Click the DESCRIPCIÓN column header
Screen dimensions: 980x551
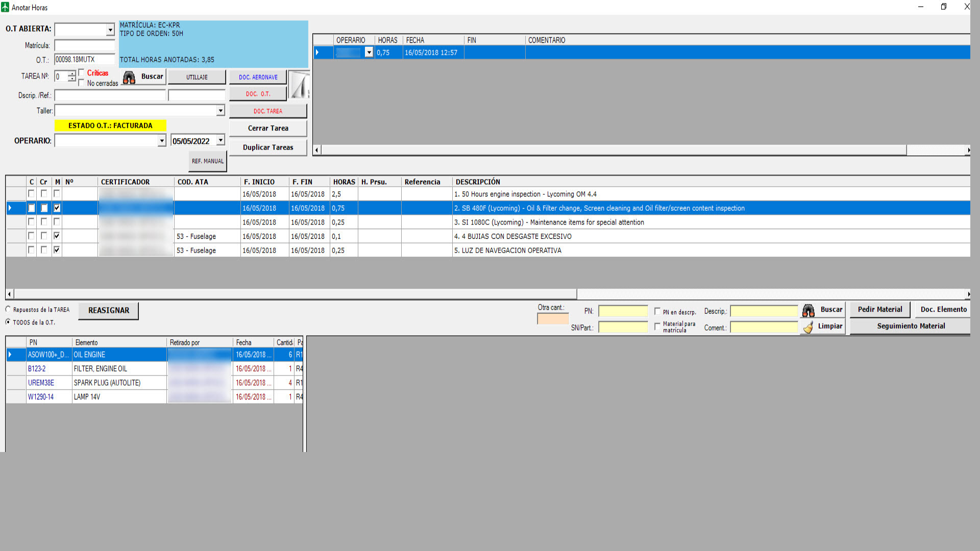tap(478, 182)
